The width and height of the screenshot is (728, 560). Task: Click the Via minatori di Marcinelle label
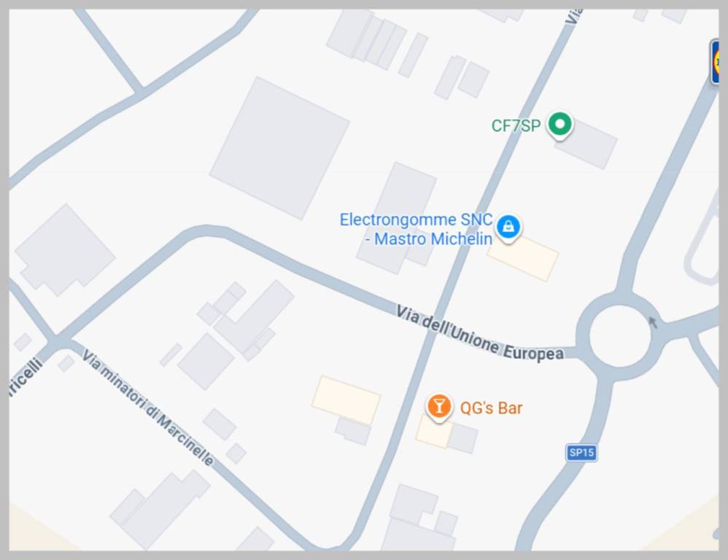click(148, 408)
